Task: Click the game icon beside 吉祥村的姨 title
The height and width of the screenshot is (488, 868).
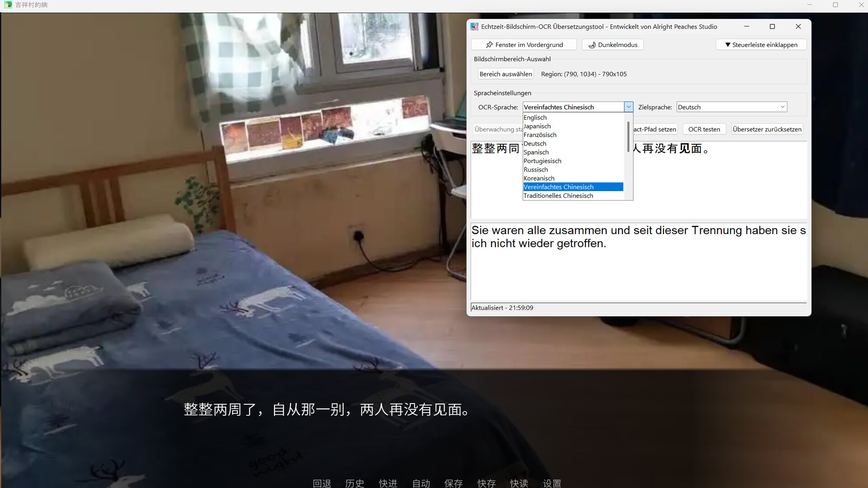Action: click(9, 5)
